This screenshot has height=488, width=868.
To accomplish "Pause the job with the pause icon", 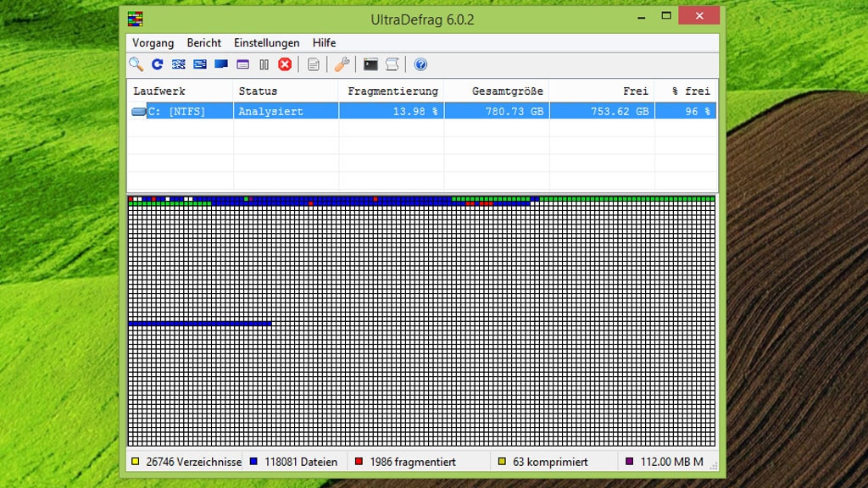I will point(264,64).
